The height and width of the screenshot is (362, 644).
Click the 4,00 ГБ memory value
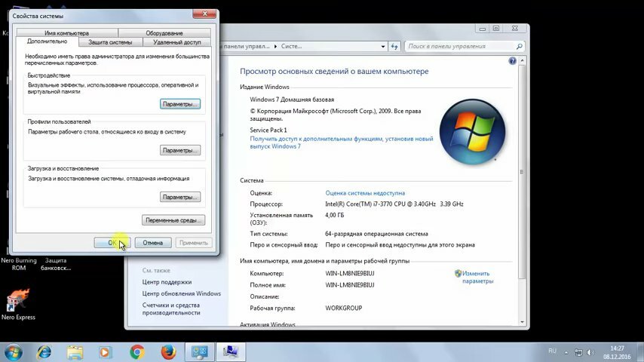point(334,215)
